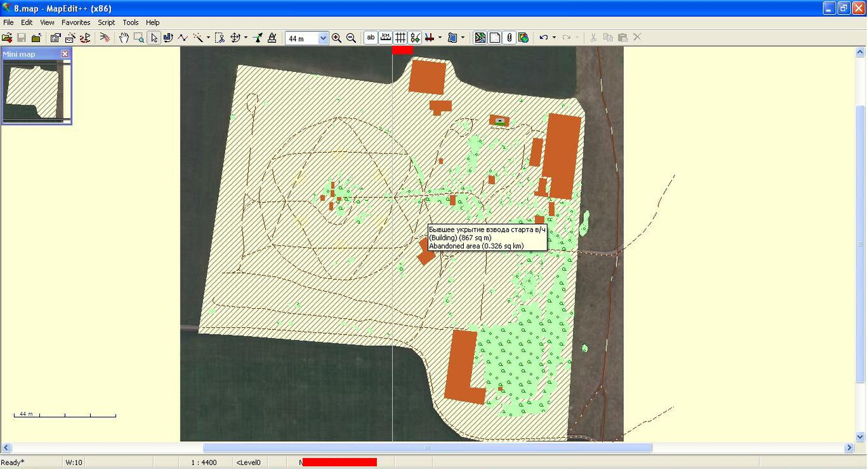This screenshot has width=868, height=469.
Task: Open the Script menu
Action: click(106, 22)
